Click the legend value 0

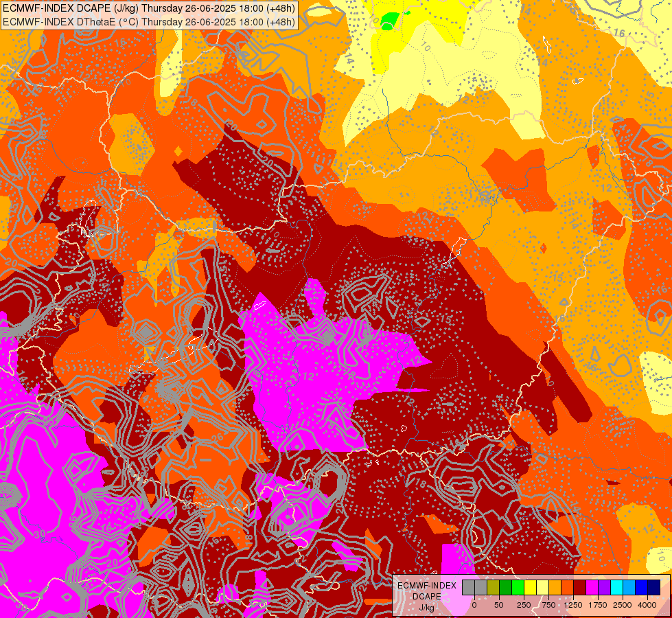coord(474,605)
